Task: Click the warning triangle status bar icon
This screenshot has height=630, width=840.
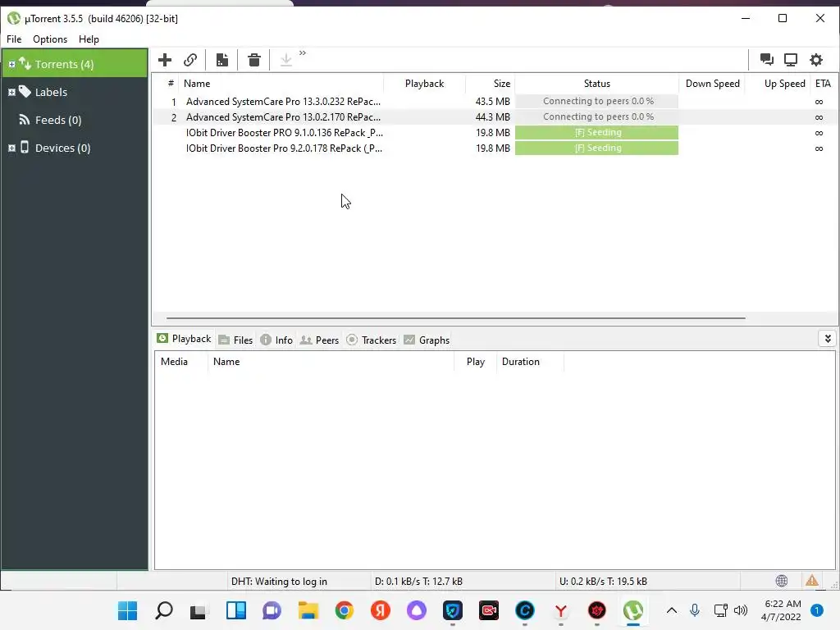Action: tap(811, 580)
